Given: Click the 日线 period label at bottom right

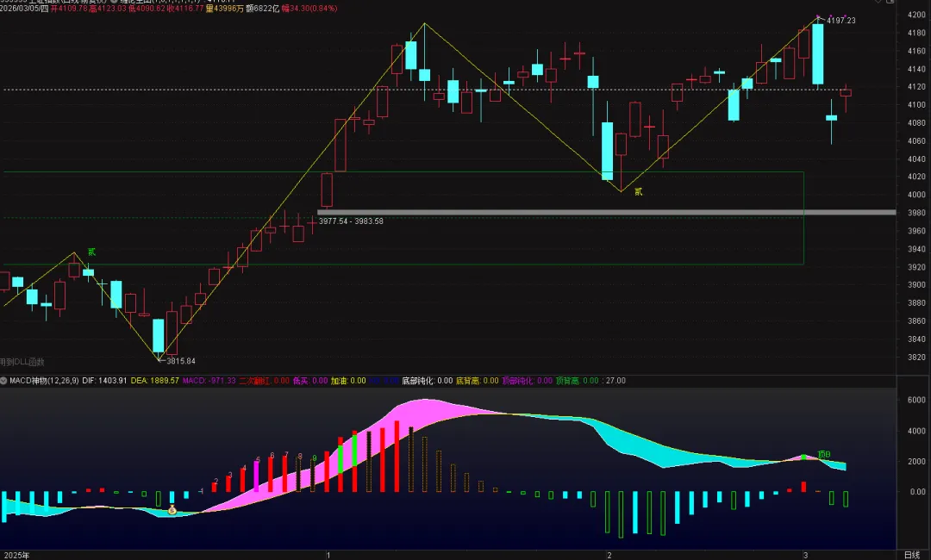Looking at the screenshot, I should click(x=911, y=555).
